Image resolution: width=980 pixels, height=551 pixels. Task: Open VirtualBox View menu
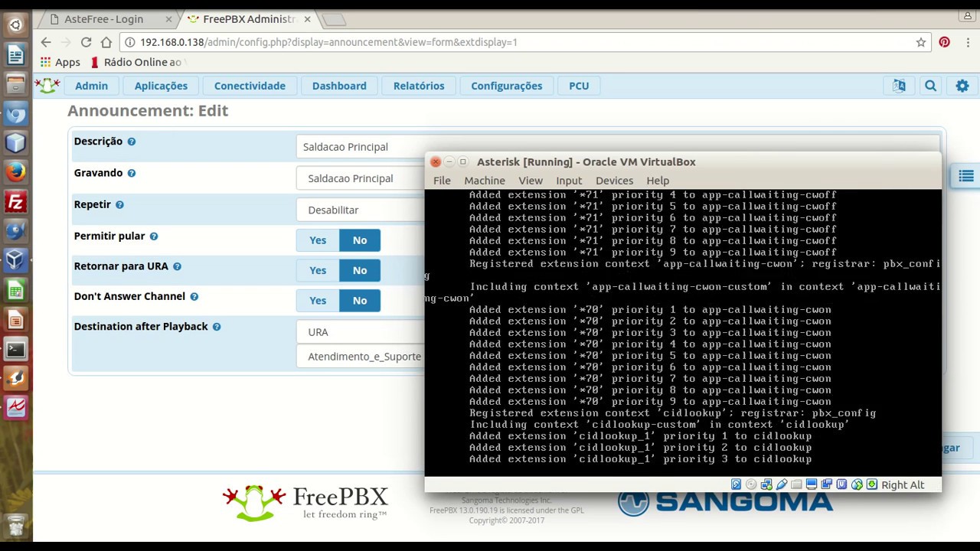[531, 181]
